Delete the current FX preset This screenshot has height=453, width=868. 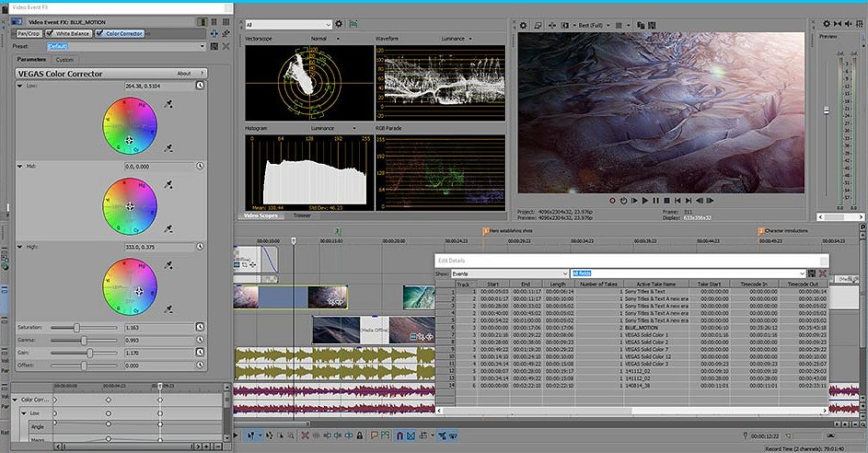tap(226, 46)
